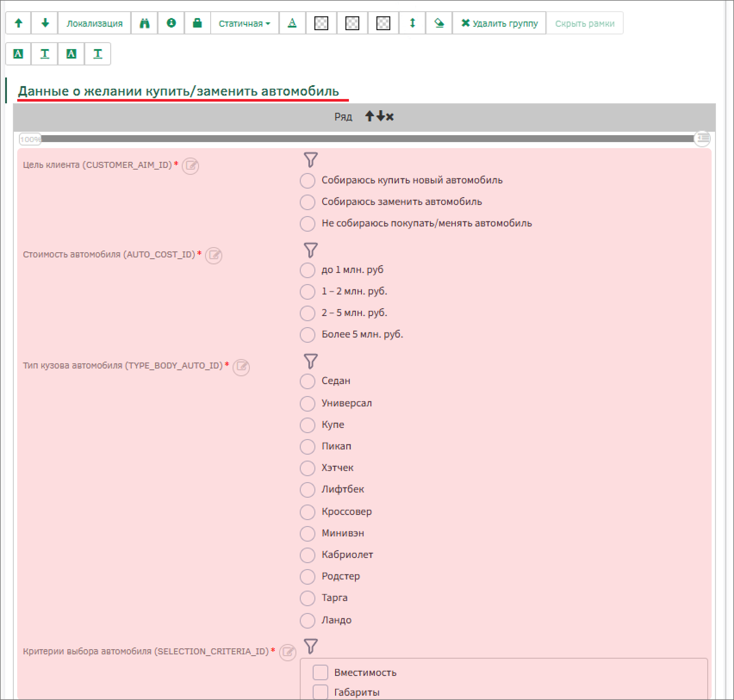The height and width of the screenshot is (700, 734).
Task: Click the lock icon in toolbar
Action: tap(197, 23)
